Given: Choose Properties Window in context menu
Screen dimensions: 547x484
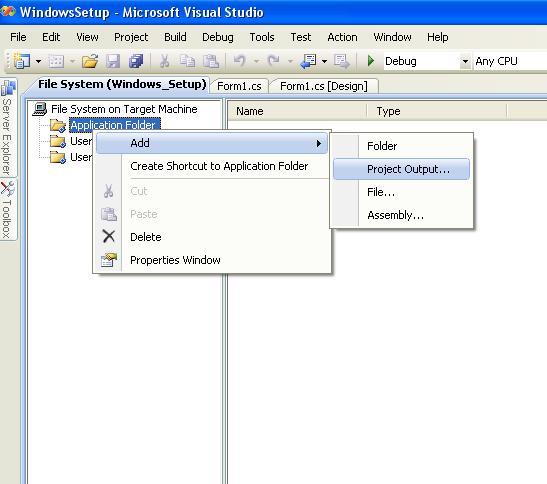Looking at the screenshot, I should coord(212,260).
